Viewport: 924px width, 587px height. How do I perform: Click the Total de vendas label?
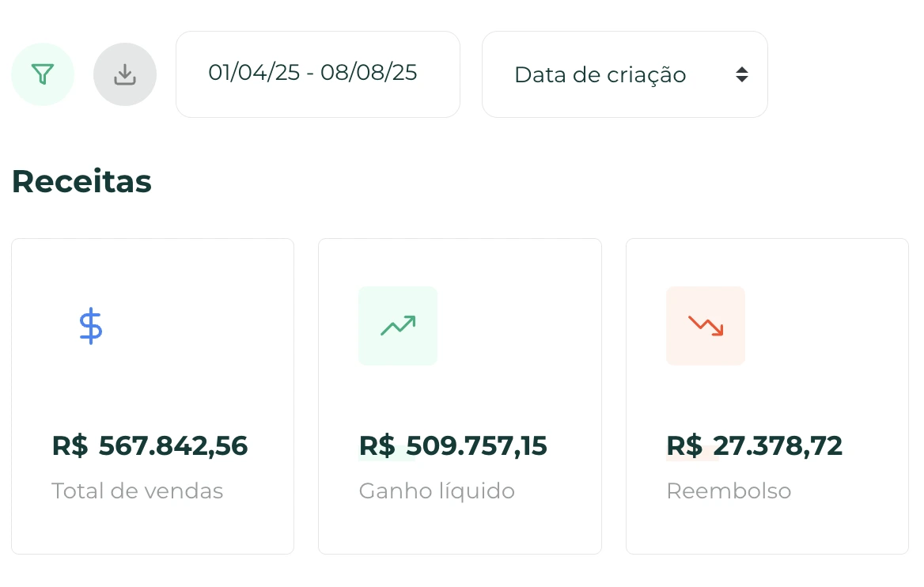137,490
